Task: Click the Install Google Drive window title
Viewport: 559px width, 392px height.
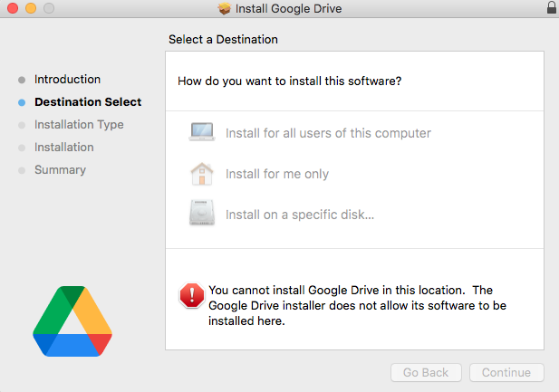Action: tap(288, 8)
